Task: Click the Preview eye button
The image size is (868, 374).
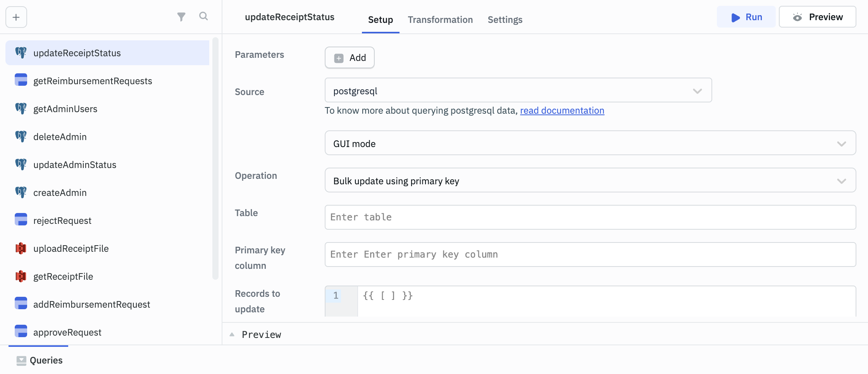Action: tap(817, 17)
